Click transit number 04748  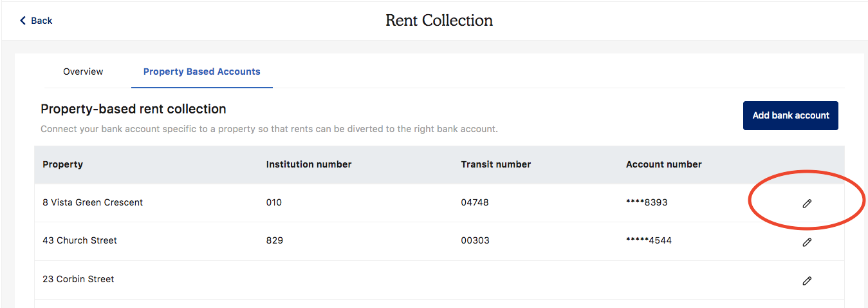[475, 202]
